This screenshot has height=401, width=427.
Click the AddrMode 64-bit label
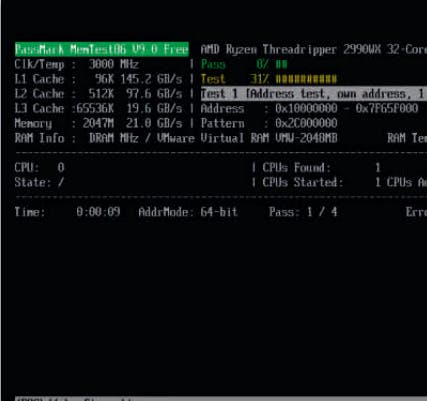coord(188,212)
